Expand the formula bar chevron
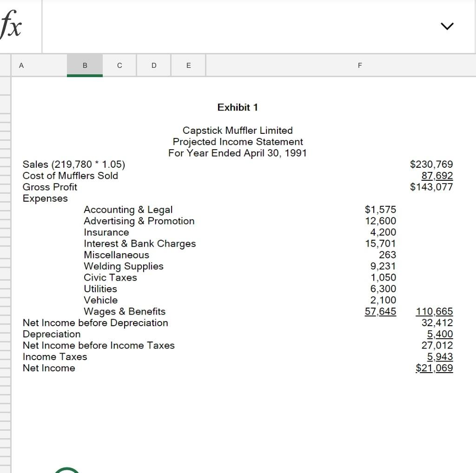The image size is (476, 473). coord(447,26)
